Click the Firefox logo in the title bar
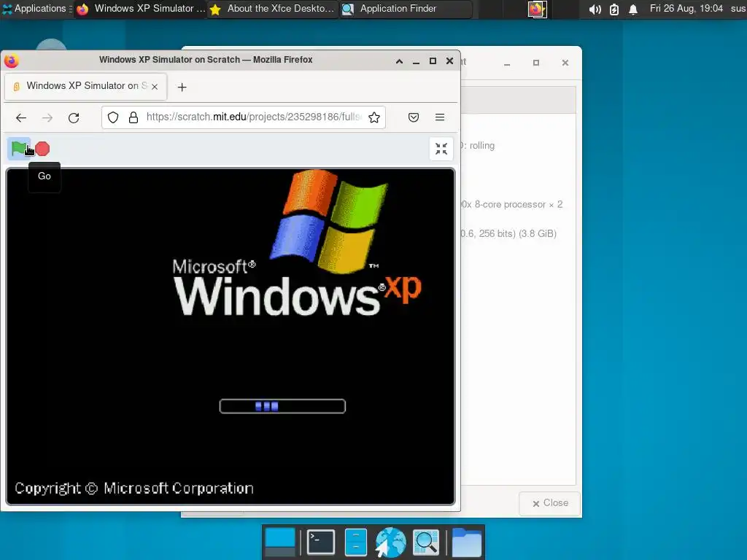The height and width of the screenshot is (560, 747). [x=12, y=61]
